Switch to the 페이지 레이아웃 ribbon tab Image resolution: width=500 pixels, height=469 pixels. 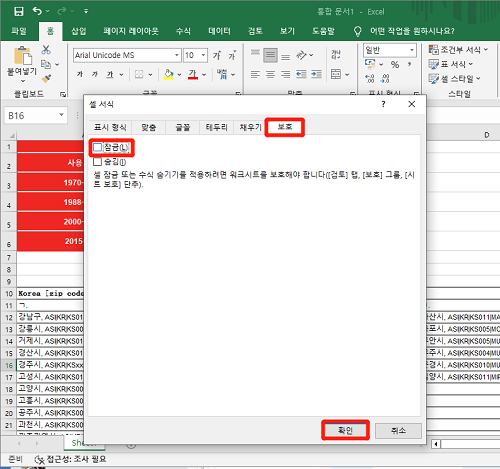(x=131, y=31)
